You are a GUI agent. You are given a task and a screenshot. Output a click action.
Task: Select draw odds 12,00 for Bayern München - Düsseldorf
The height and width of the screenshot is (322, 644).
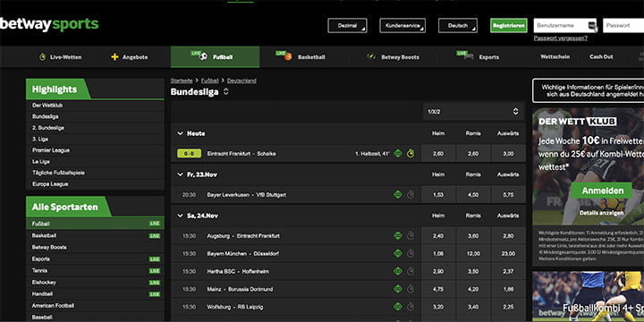[473, 254]
